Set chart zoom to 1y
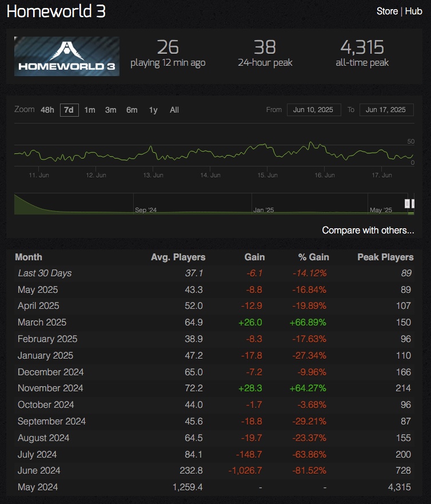431x504 pixels. coord(153,110)
